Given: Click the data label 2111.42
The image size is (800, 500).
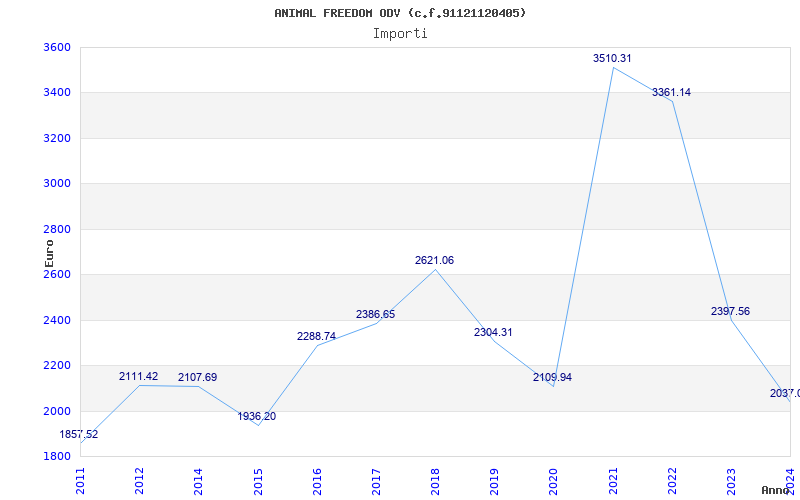Looking at the screenshot, I should [x=138, y=377].
